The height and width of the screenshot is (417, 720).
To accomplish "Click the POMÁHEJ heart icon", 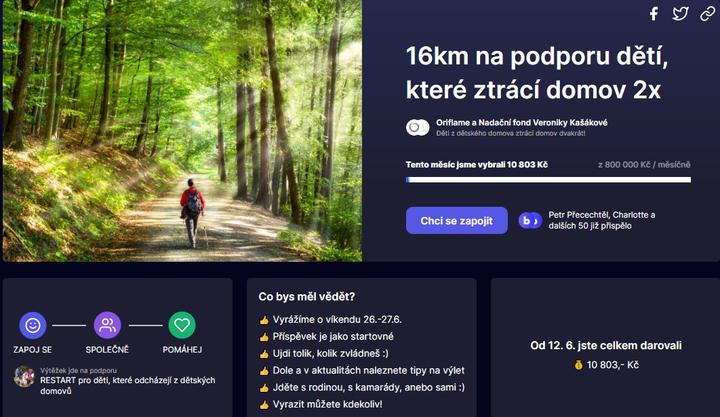I will 182,325.
